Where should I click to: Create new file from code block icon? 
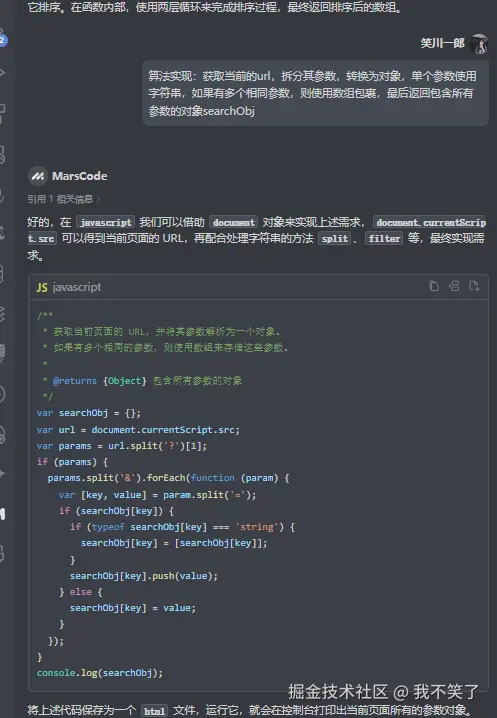[474, 286]
